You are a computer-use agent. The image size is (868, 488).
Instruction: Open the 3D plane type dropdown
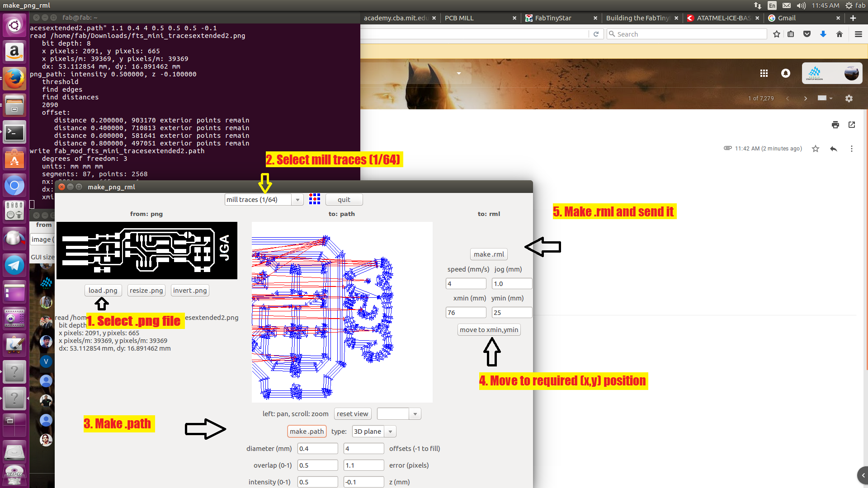[x=390, y=432]
